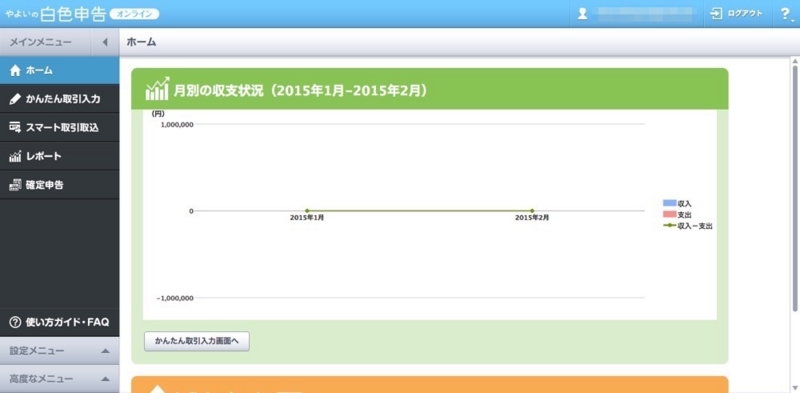Expand the 設定メニュー section
Viewport: 800px width, 393px height.
pos(59,351)
